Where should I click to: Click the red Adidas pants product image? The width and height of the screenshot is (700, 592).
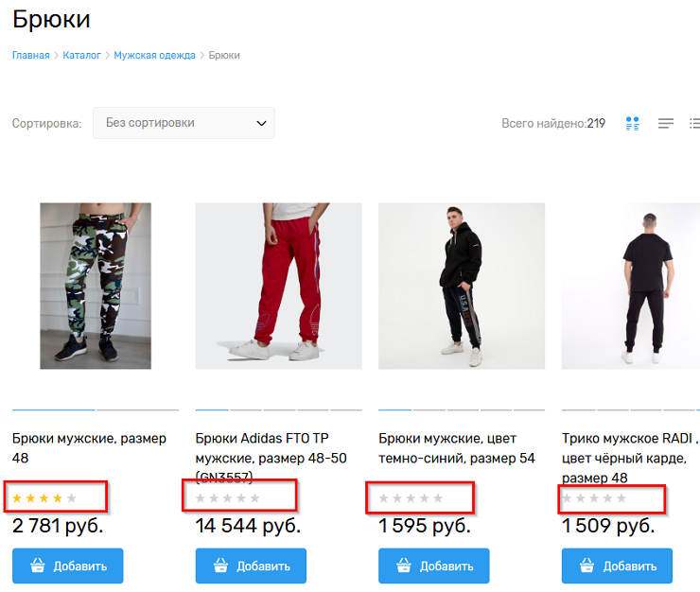(278, 286)
